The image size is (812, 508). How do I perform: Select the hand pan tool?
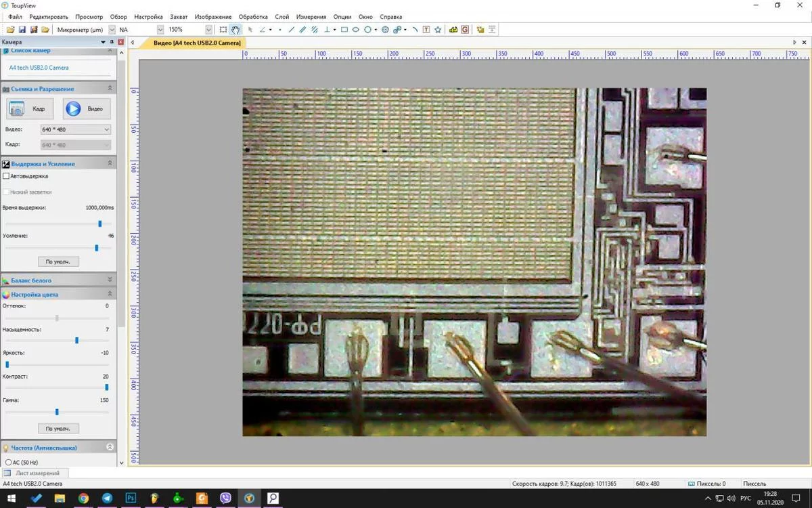point(235,30)
